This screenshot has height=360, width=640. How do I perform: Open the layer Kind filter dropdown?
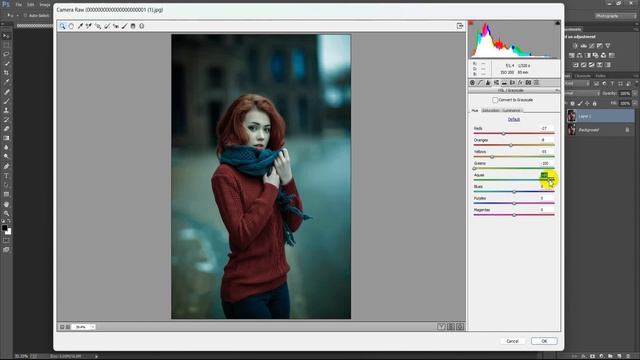point(578,83)
